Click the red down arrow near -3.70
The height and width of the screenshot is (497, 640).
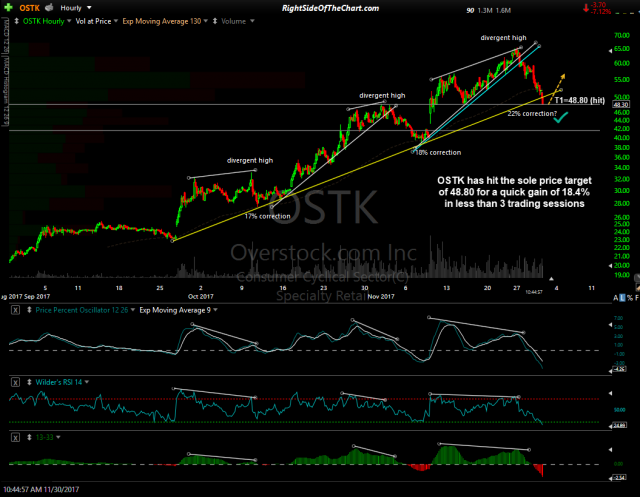point(586,8)
